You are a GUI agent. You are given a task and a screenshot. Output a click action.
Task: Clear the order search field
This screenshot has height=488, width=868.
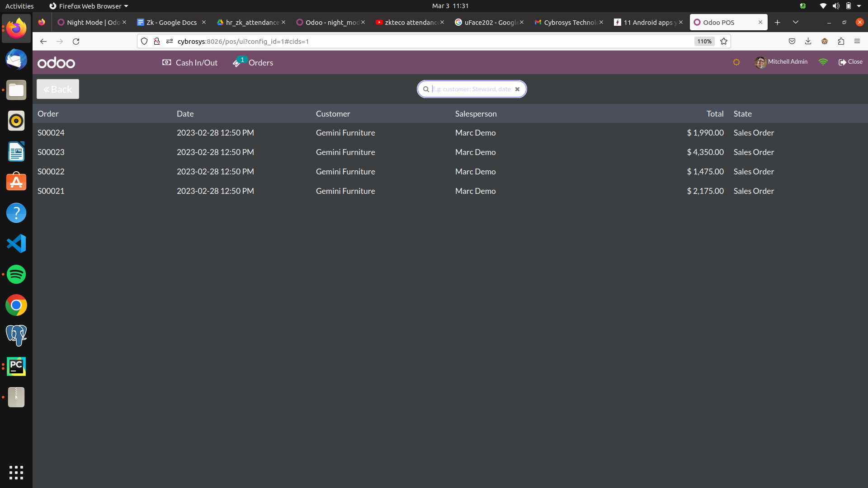pyautogui.click(x=517, y=89)
